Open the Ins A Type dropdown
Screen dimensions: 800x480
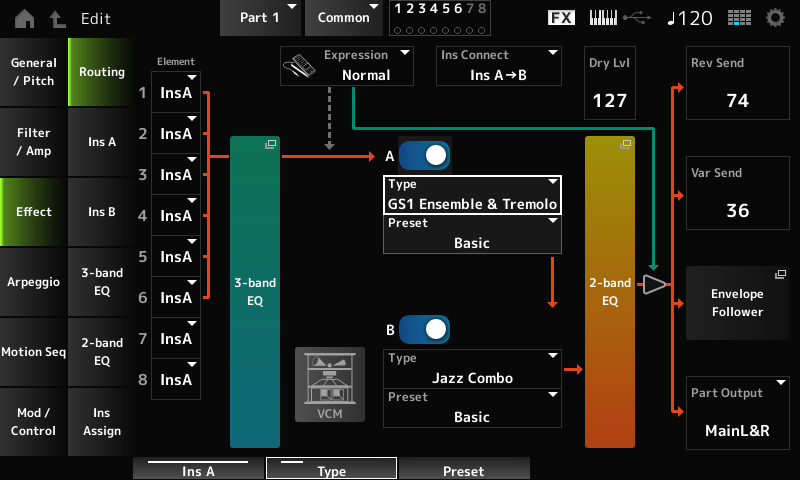pos(472,194)
